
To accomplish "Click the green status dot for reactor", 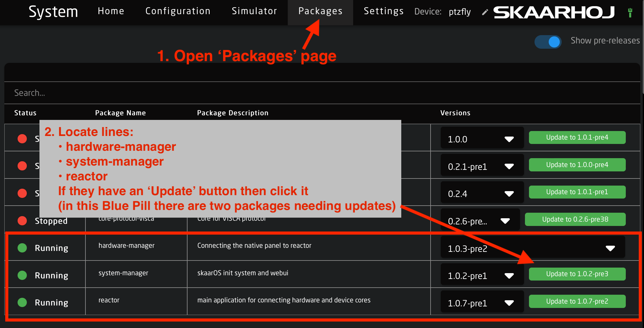I will 22,302.
